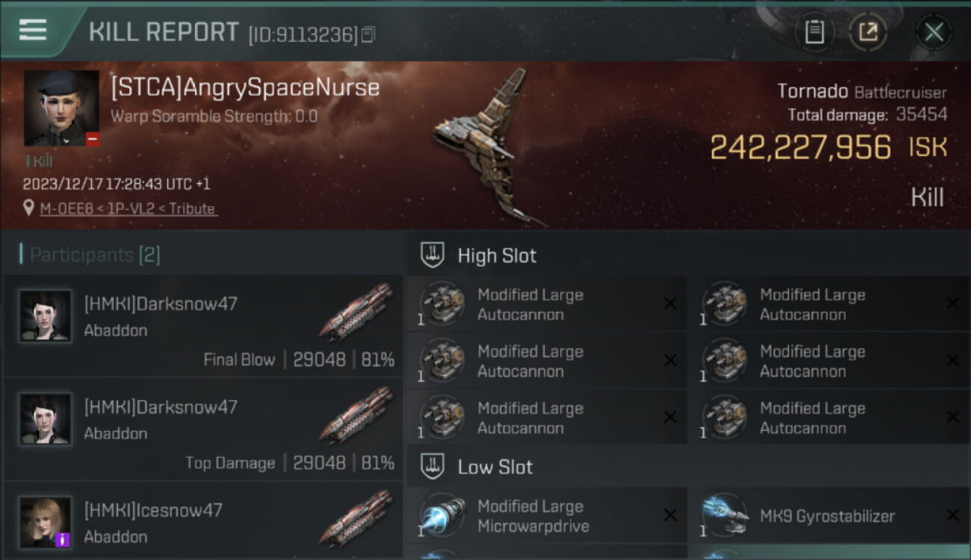Open AngrySpaceNurse's pilot portrait
Screen dimensions: 971x560
click(61, 108)
